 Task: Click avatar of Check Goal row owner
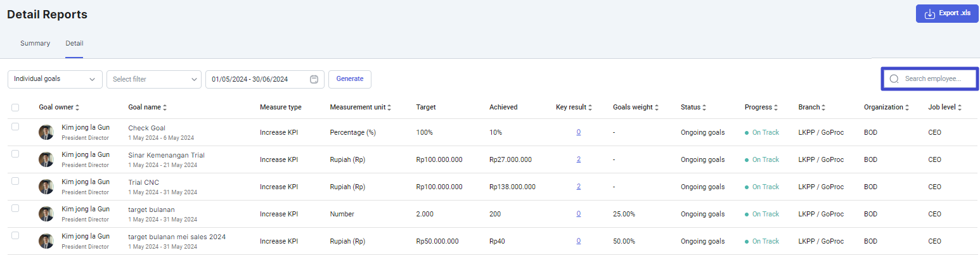coord(46,132)
